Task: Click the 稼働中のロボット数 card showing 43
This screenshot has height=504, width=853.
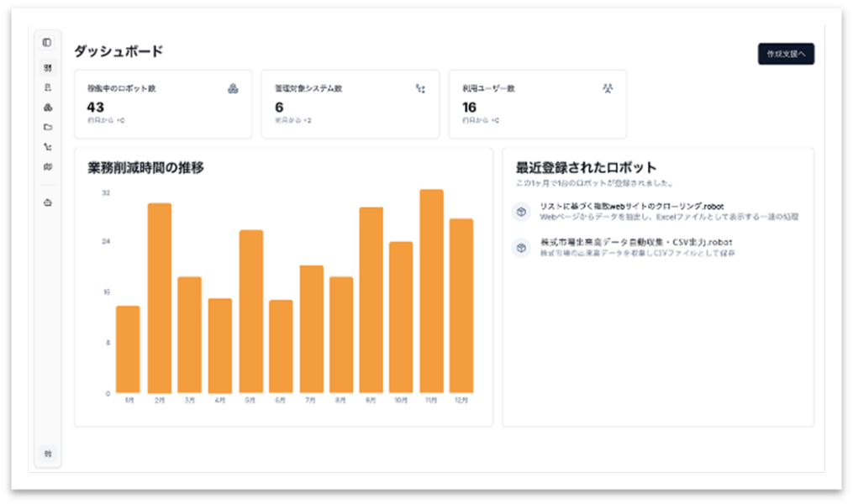Action: (162, 104)
